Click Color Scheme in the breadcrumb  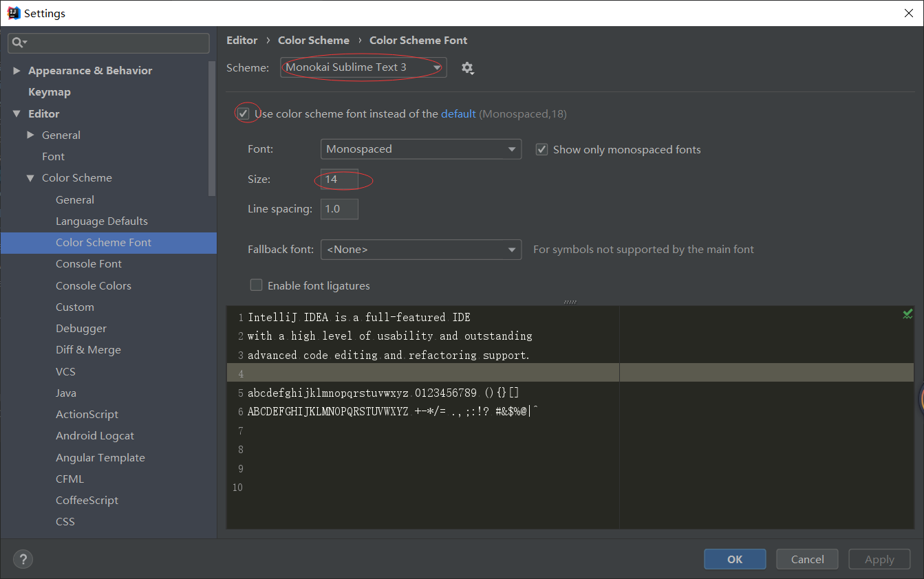click(x=314, y=41)
